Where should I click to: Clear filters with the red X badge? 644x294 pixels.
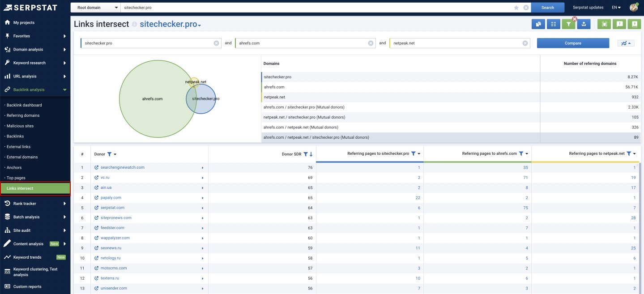click(575, 19)
